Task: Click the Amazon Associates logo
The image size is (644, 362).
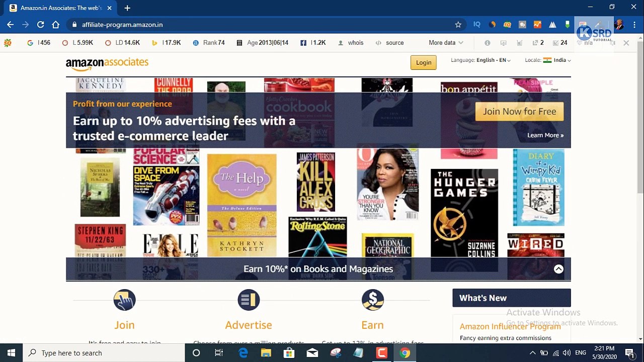Action: [107, 63]
